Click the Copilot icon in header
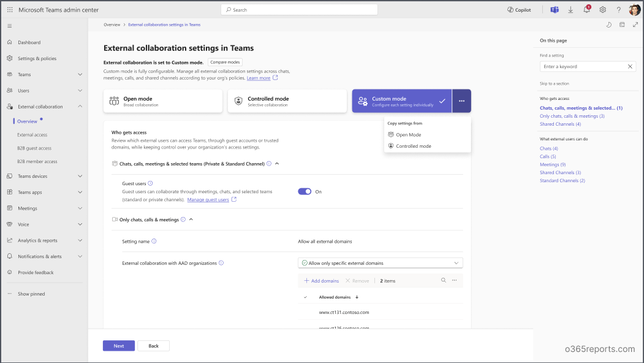 click(519, 10)
